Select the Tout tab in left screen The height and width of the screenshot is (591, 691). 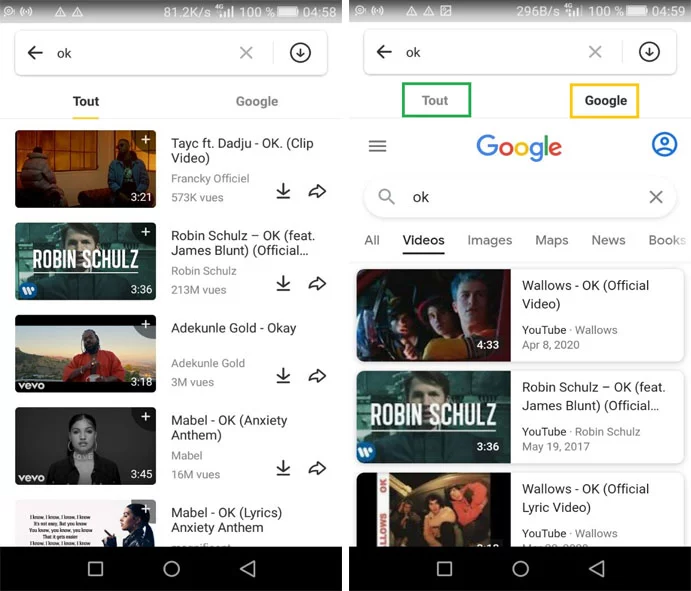point(85,101)
